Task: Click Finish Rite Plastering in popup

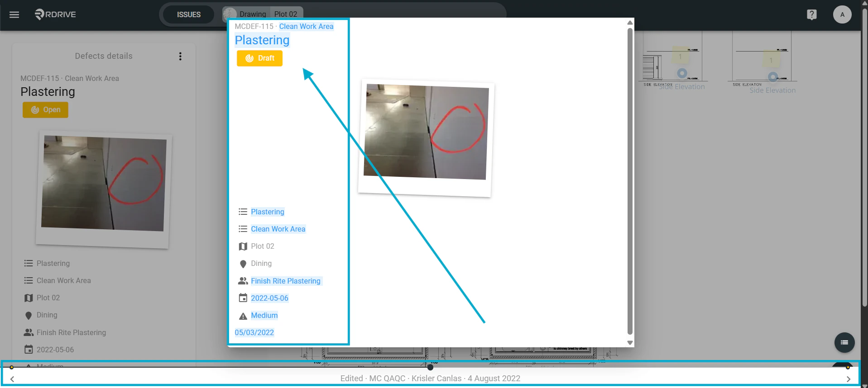Action: [286, 281]
